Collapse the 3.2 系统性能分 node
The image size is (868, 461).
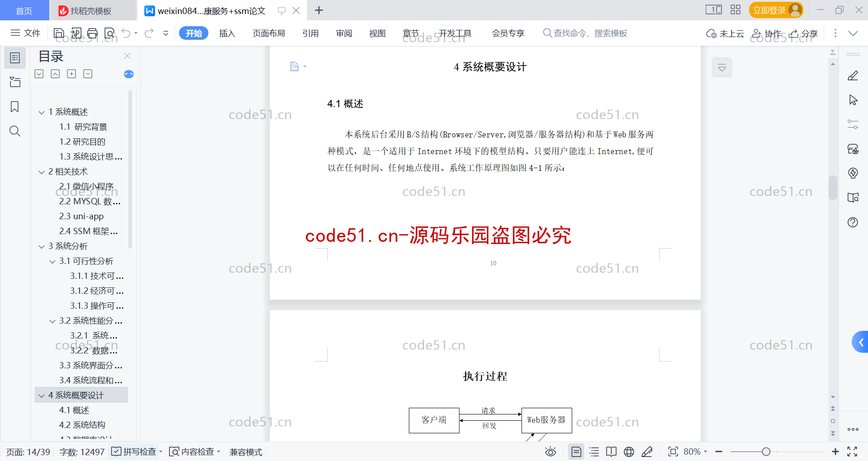coord(52,321)
